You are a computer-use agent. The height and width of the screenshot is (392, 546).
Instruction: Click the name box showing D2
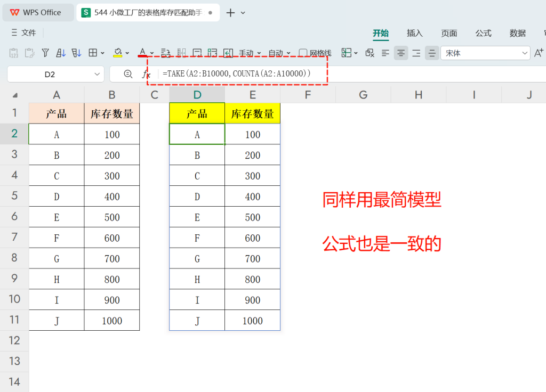pos(50,74)
